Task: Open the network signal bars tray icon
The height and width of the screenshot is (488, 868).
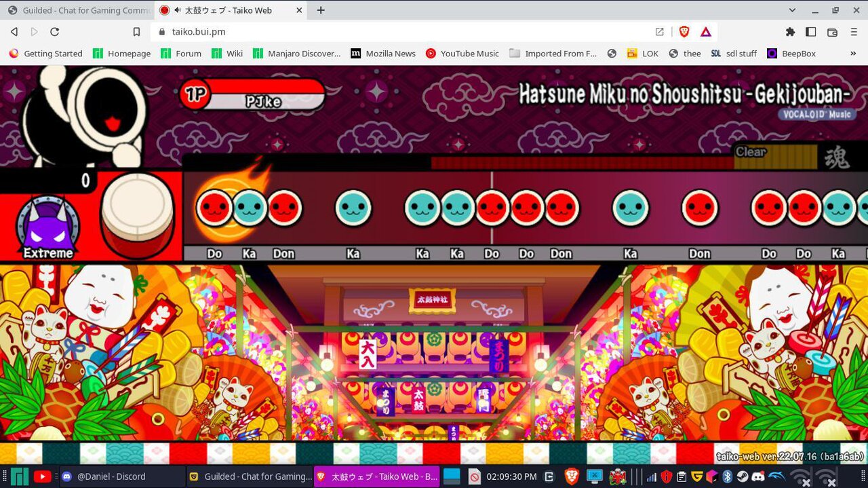Action: (x=652, y=476)
